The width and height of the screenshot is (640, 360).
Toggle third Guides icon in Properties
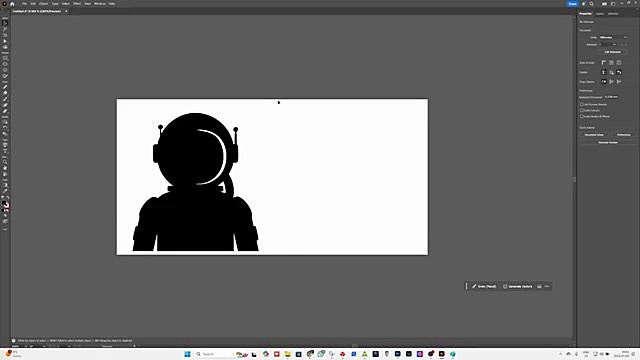619,72
